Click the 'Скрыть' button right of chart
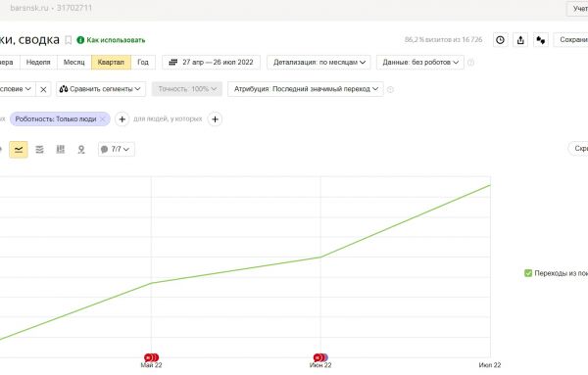This screenshot has width=588, height=375. [578, 149]
